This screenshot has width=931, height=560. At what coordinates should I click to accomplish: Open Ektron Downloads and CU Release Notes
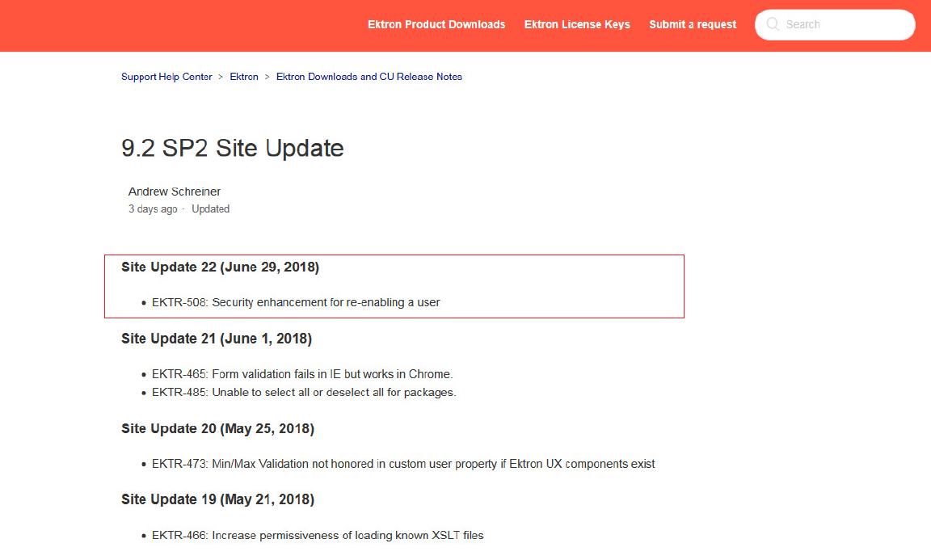click(369, 77)
